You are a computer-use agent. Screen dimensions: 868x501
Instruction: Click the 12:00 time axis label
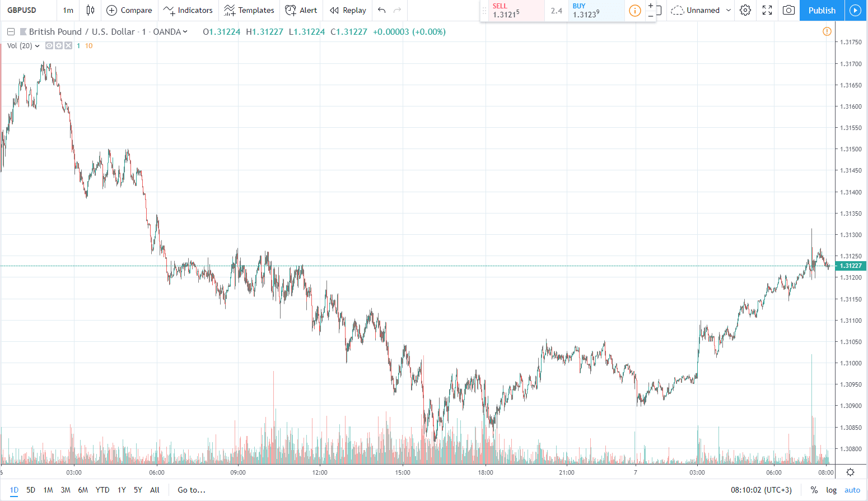(320, 472)
